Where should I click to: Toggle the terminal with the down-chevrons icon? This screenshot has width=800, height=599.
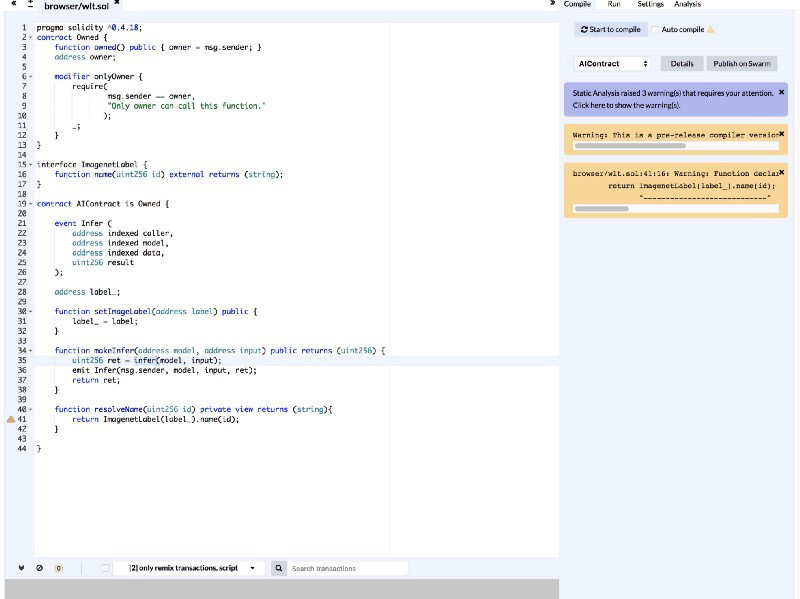tap(21, 567)
